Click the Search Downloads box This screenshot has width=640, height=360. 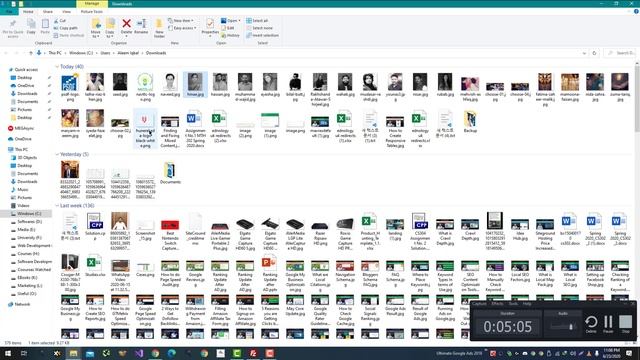[x=620, y=53]
